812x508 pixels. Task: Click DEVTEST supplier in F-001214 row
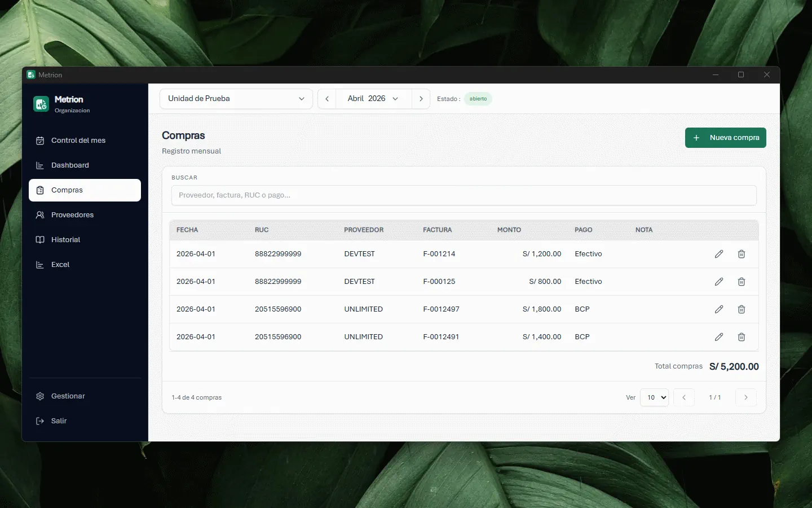tap(360, 254)
